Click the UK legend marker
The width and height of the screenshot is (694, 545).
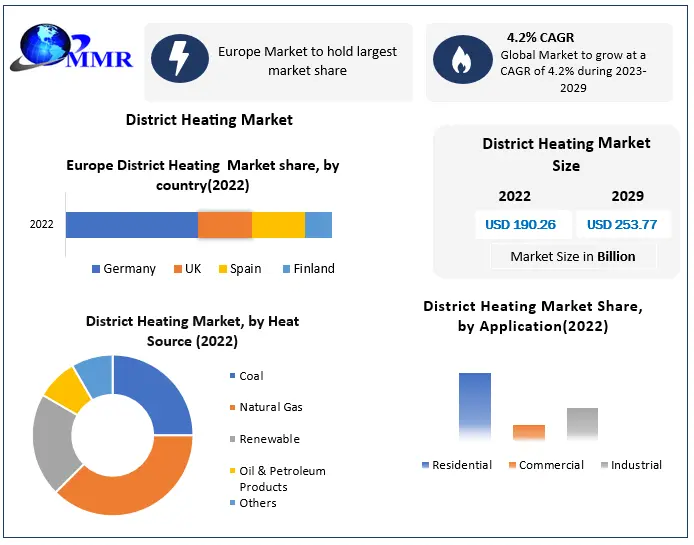coord(178,269)
